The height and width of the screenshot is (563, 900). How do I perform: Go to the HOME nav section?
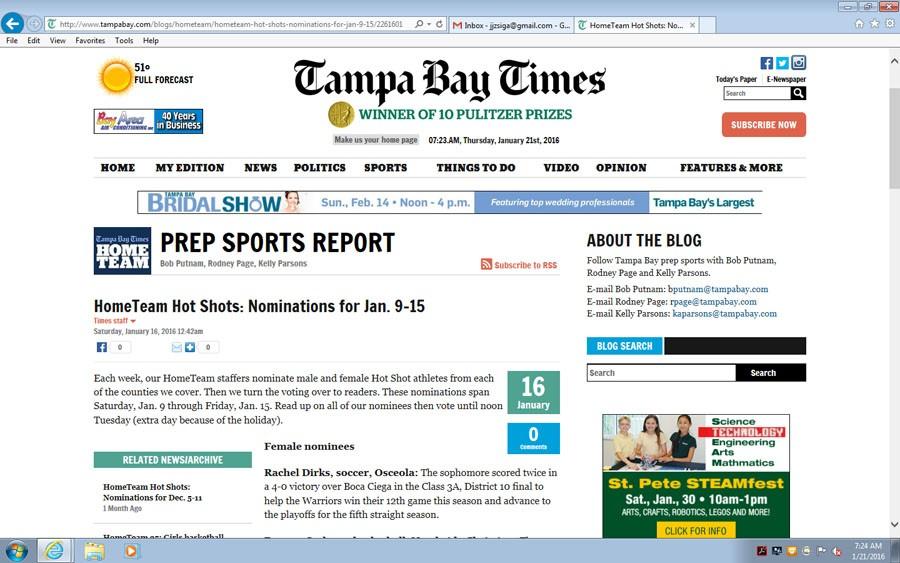click(118, 168)
